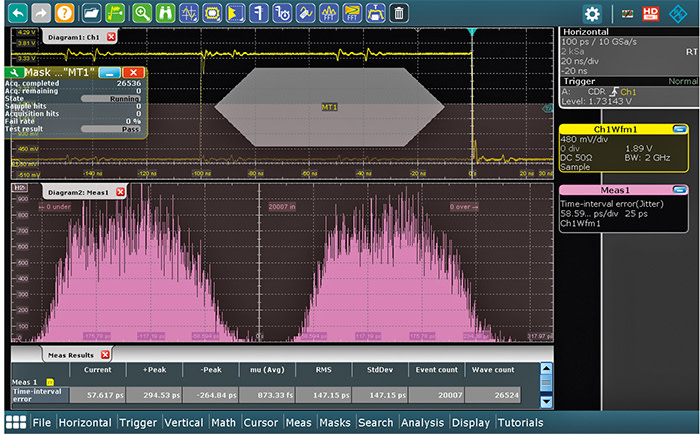Select the magnifier zoom tool
The height and width of the screenshot is (434, 700).
(142, 13)
